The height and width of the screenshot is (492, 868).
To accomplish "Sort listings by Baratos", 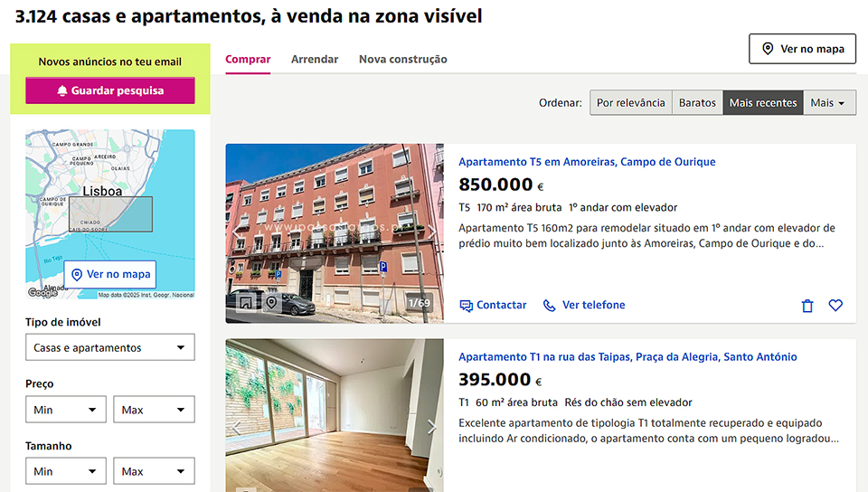I will pos(697,103).
